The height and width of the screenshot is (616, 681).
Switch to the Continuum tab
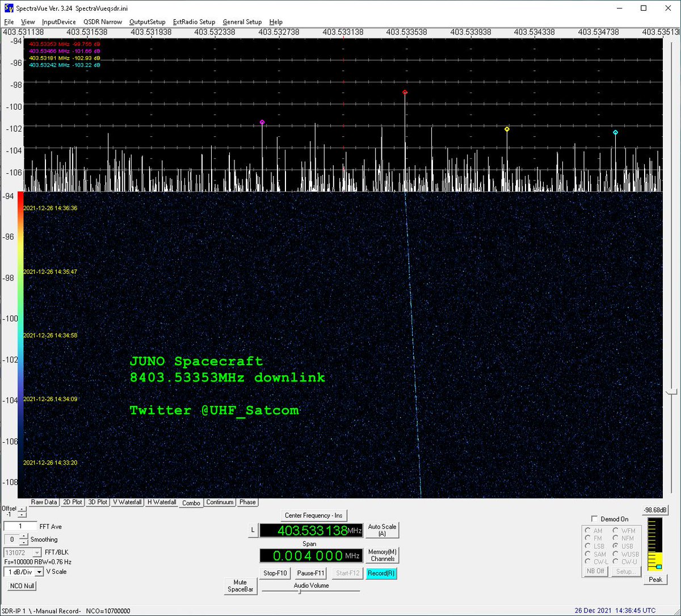(x=220, y=502)
